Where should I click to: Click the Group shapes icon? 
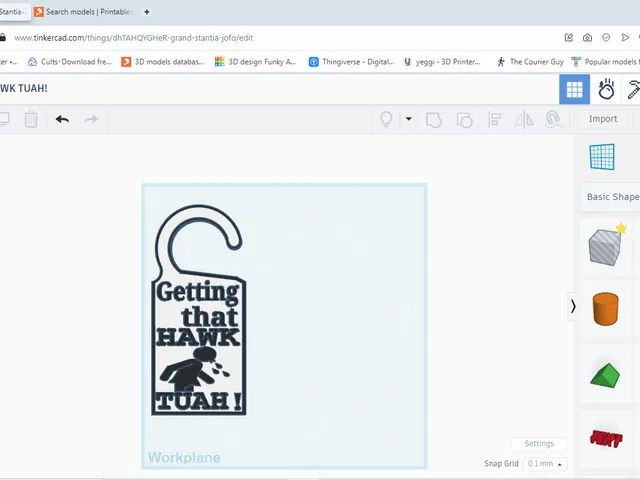coord(433,120)
